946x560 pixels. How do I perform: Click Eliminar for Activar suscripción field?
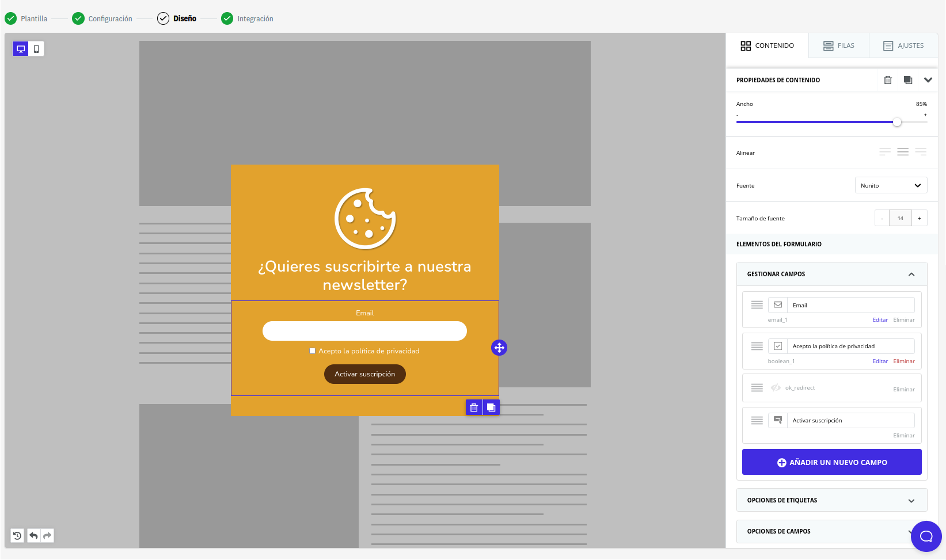904,436
